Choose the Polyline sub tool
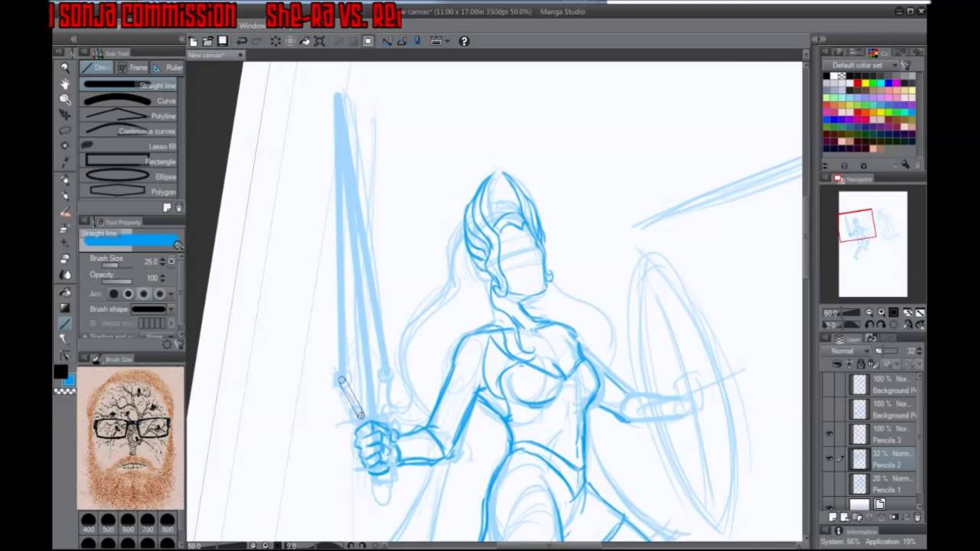The image size is (980, 551). tap(130, 116)
